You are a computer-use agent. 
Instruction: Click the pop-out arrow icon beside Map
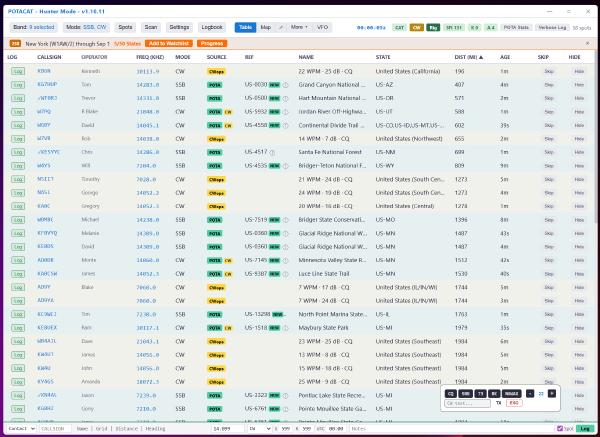coord(280,27)
